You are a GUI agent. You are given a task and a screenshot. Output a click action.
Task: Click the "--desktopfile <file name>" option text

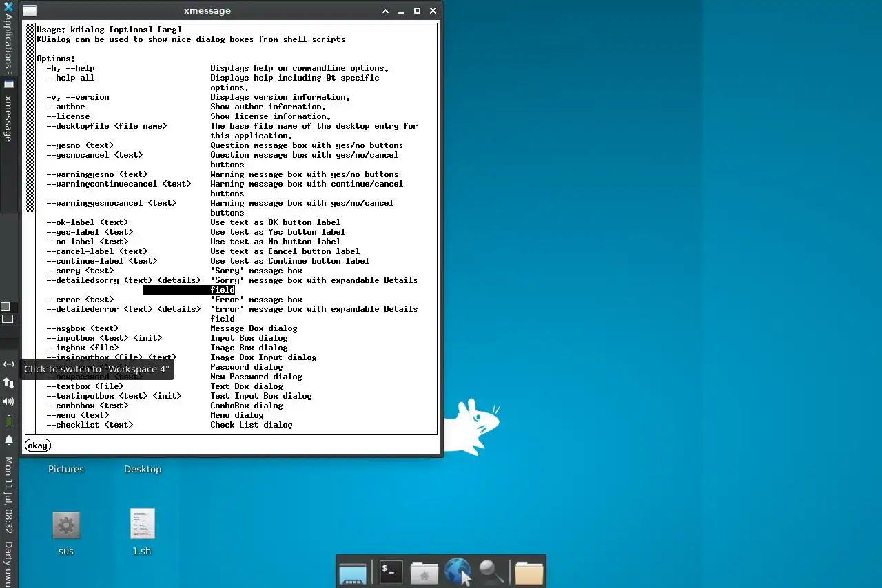click(x=107, y=126)
